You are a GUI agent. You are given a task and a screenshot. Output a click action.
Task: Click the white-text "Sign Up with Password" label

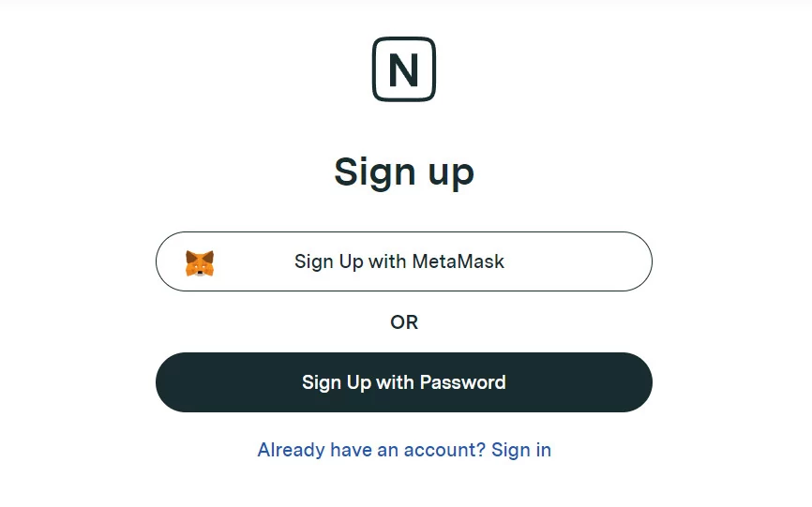click(404, 383)
